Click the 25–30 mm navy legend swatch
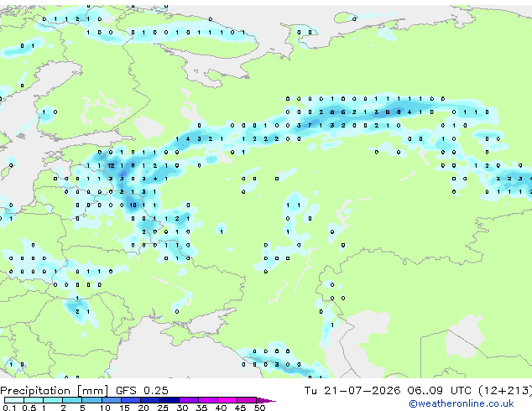The height and width of the screenshot is (411, 532). (169, 400)
